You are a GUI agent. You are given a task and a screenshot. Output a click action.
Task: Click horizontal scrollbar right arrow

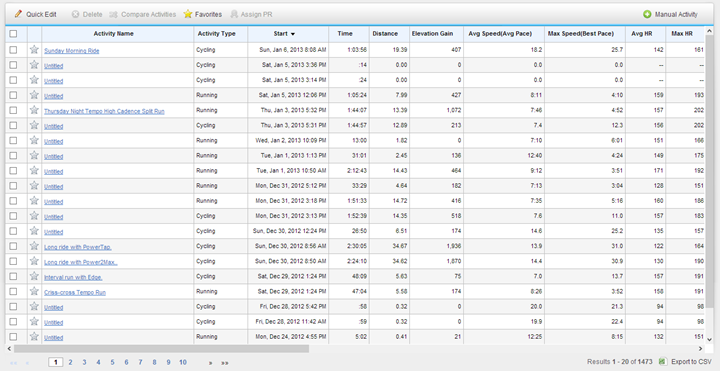tap(701, 349)
